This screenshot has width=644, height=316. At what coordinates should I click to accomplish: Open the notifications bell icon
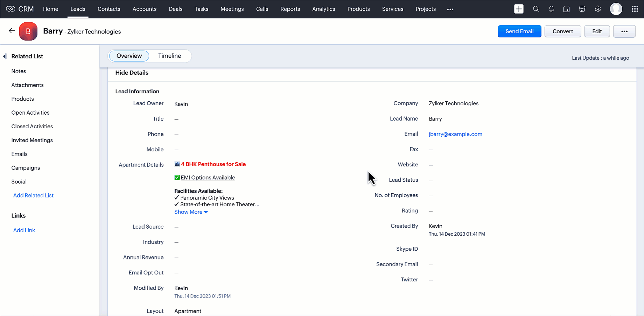pos(551,9)
